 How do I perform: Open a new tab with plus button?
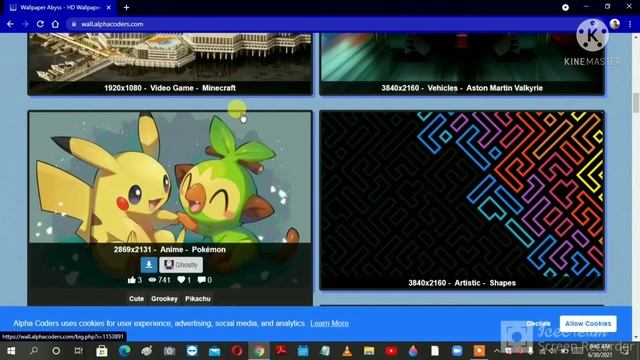(x=127, y=7)
